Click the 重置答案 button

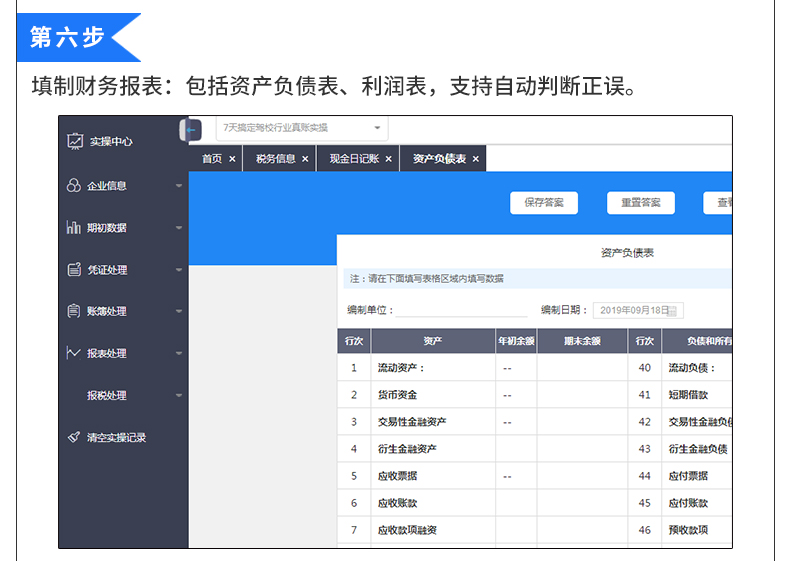pos(640,202)
